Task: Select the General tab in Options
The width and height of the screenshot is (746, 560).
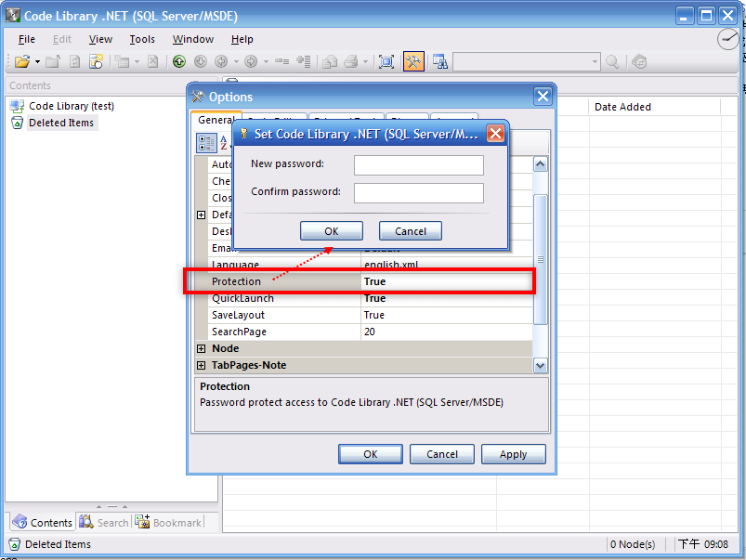Action: click(216, 120)
